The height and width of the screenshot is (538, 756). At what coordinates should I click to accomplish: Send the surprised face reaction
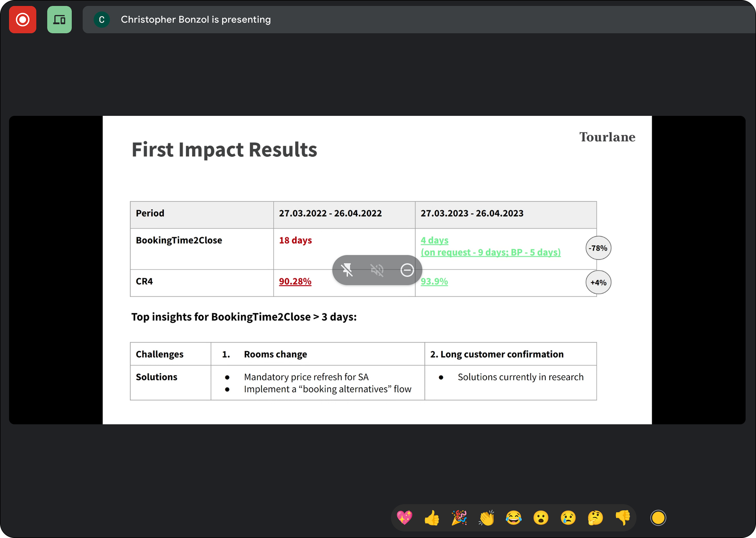click(x=541, y=518)
